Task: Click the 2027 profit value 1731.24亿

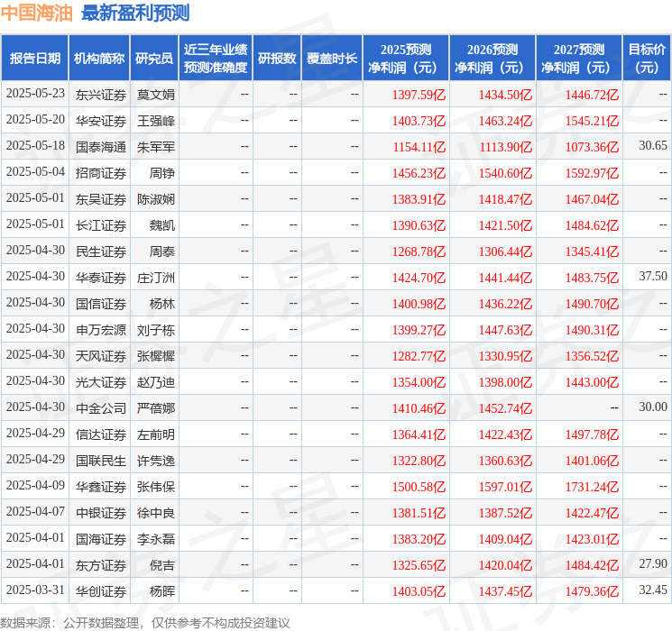Action: pyautogui.click(x=592, y=486)
